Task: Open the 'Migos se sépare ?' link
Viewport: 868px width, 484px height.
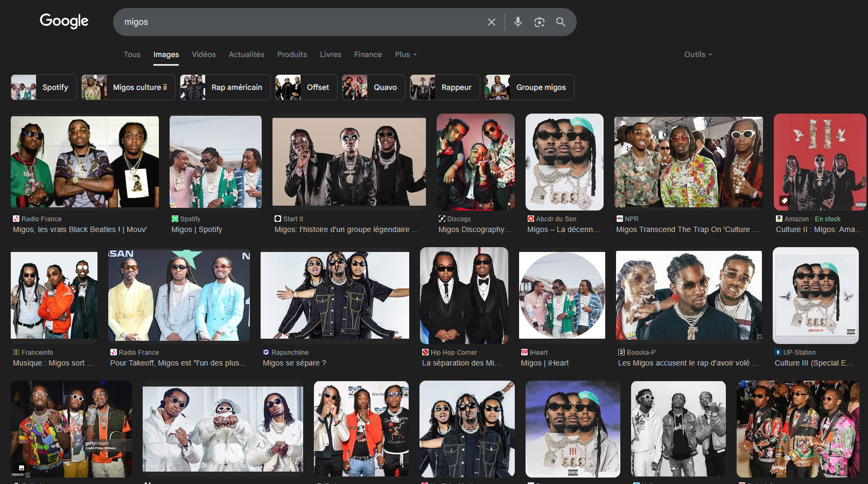Action: [x=294, y=363]
